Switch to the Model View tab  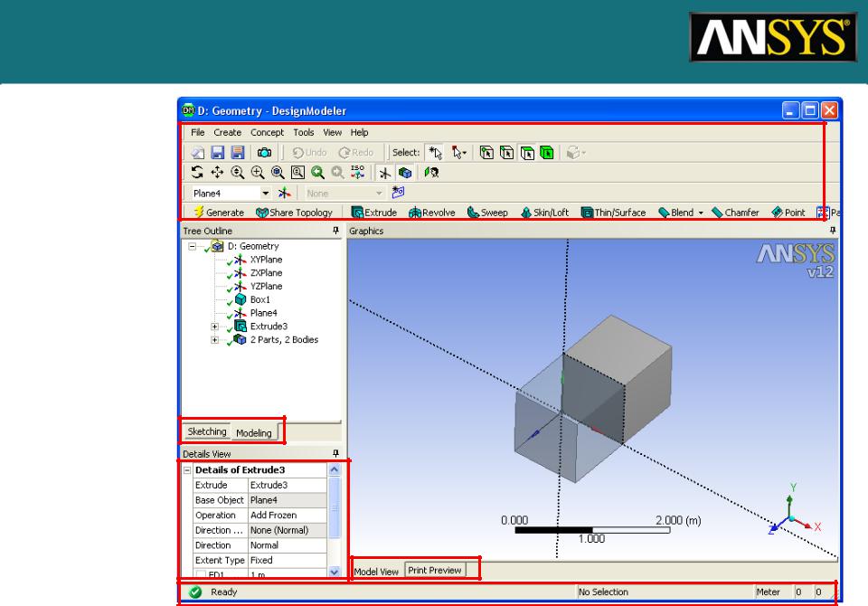pyautogui.click(x=376, y=571)
